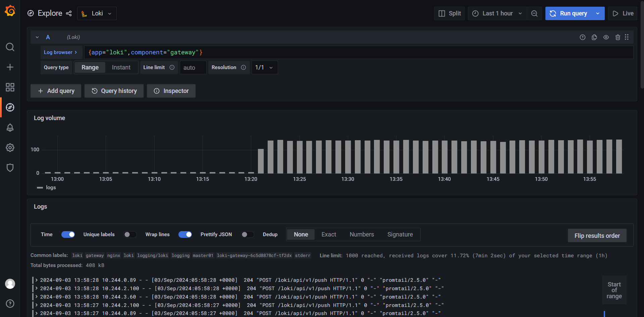Click into the LogQL query editor
Screen dimensions: 644x317
click(359, 52)
